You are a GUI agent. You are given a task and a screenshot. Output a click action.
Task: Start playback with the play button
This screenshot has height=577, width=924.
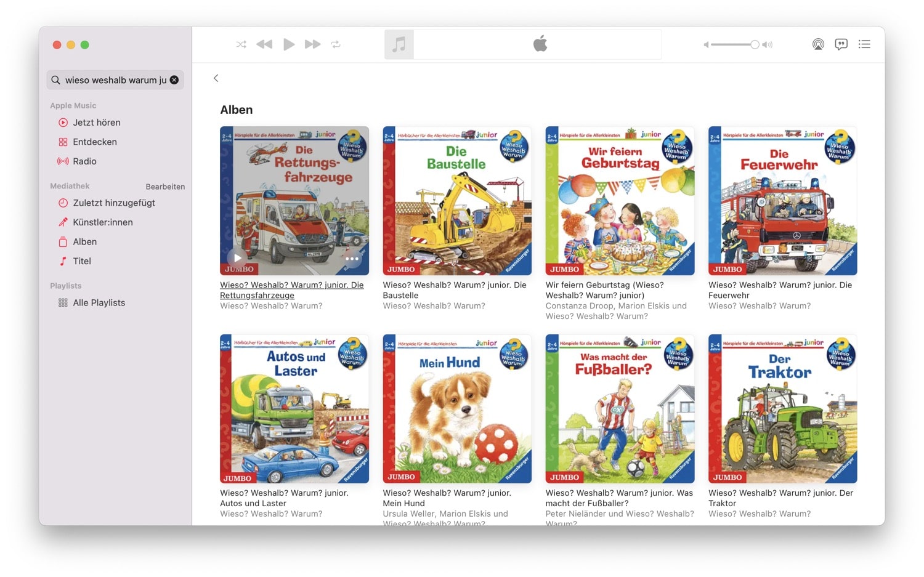(288, 44)
